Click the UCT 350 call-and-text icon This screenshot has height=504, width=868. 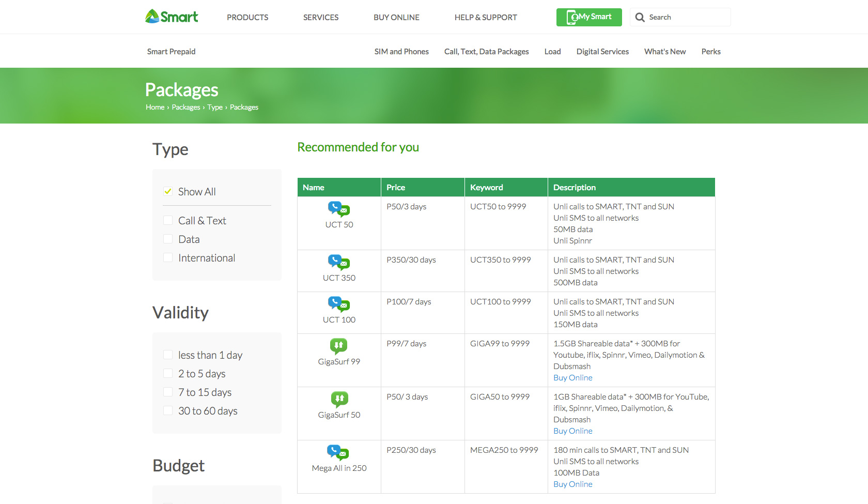pyautogui.click(x=338, y=262)
